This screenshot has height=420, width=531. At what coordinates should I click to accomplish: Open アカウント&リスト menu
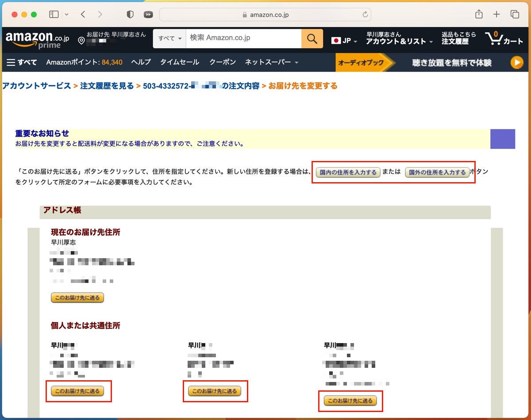point(400,38)
